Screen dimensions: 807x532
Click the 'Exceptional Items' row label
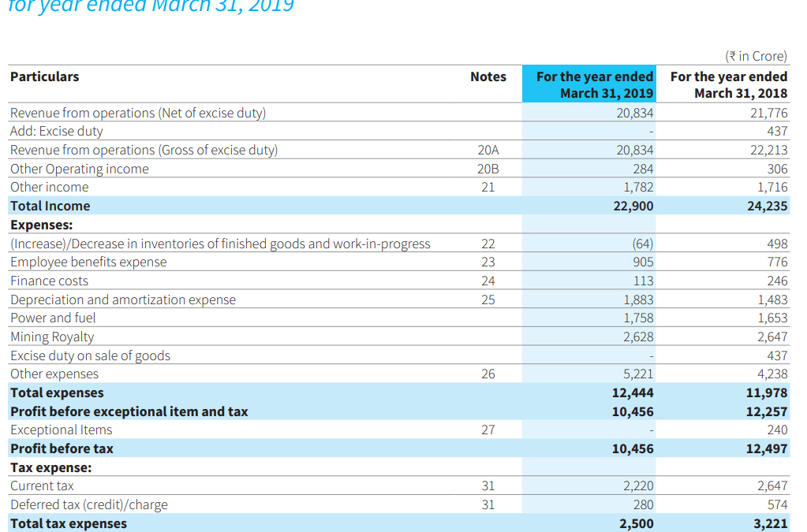point(62,430)
